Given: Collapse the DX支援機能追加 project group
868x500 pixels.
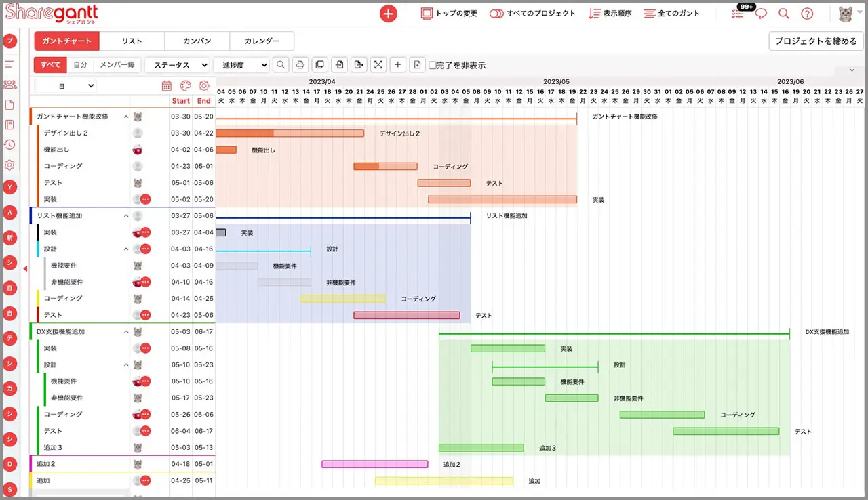Looking at the screenshot, I should pyautogui.click(x=126, y=332).
